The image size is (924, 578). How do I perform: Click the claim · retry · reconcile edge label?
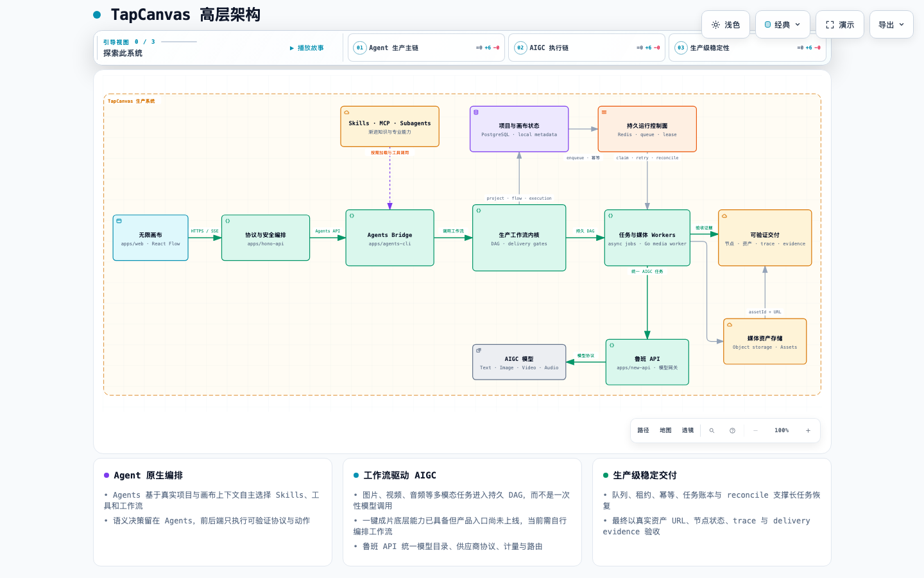click(x=647, y=158)
